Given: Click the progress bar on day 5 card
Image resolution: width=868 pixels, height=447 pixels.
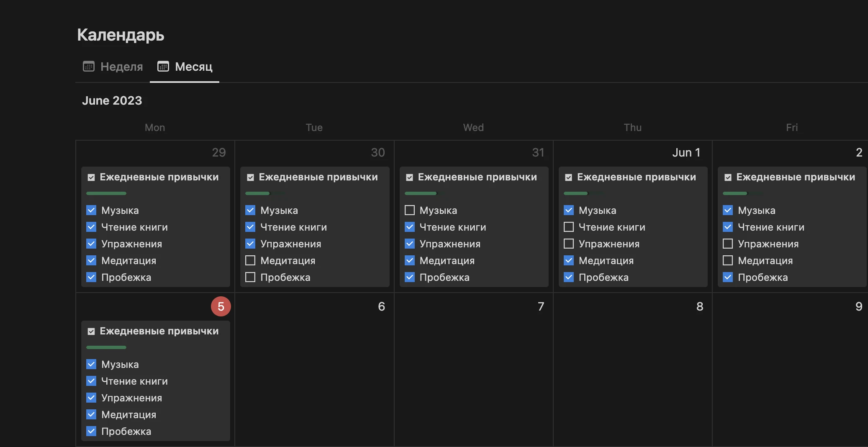Looking at the screenshot, I should pyautogui.click(x=106, y=347).
